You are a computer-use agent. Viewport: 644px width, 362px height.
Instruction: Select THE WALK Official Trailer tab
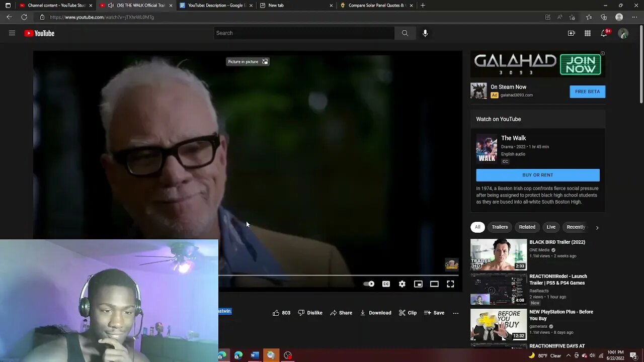(136, 6)
